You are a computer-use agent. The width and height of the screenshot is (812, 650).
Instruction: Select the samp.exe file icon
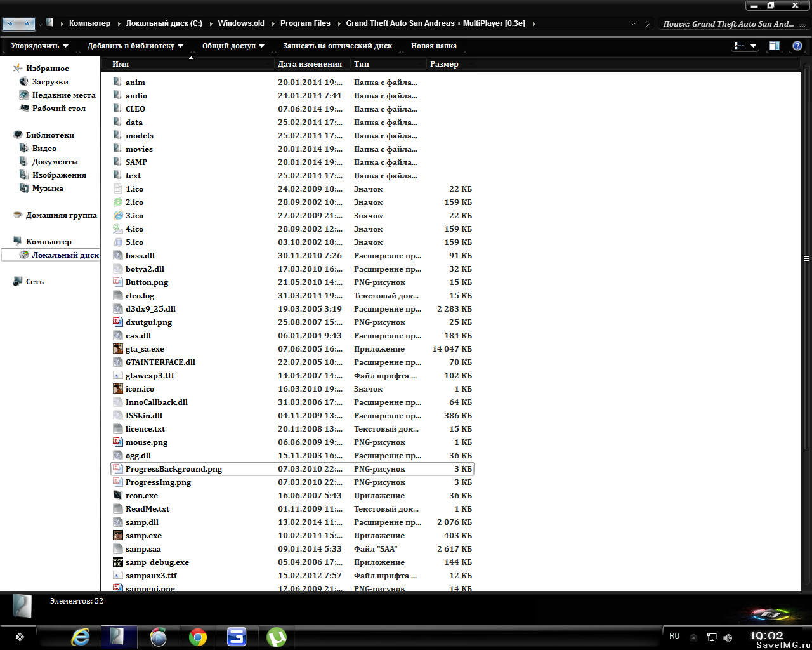tap(118, 535)
